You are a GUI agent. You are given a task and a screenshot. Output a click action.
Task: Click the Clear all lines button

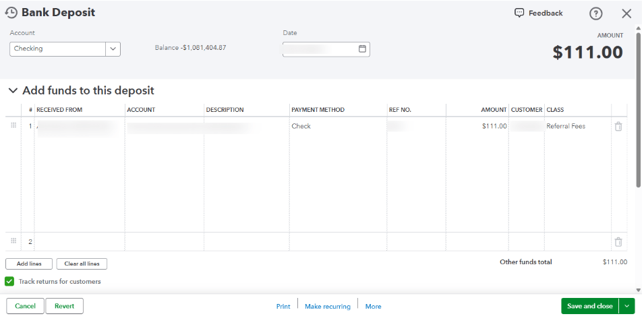pyautogui.click(x=82, y=264)
